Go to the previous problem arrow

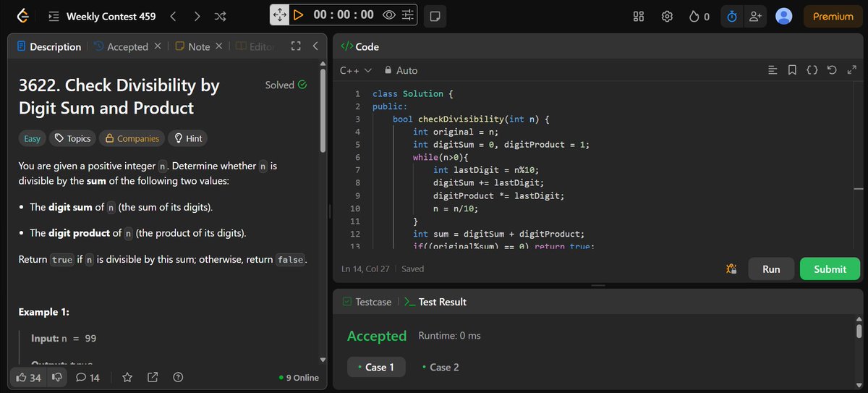click(173, 16)
